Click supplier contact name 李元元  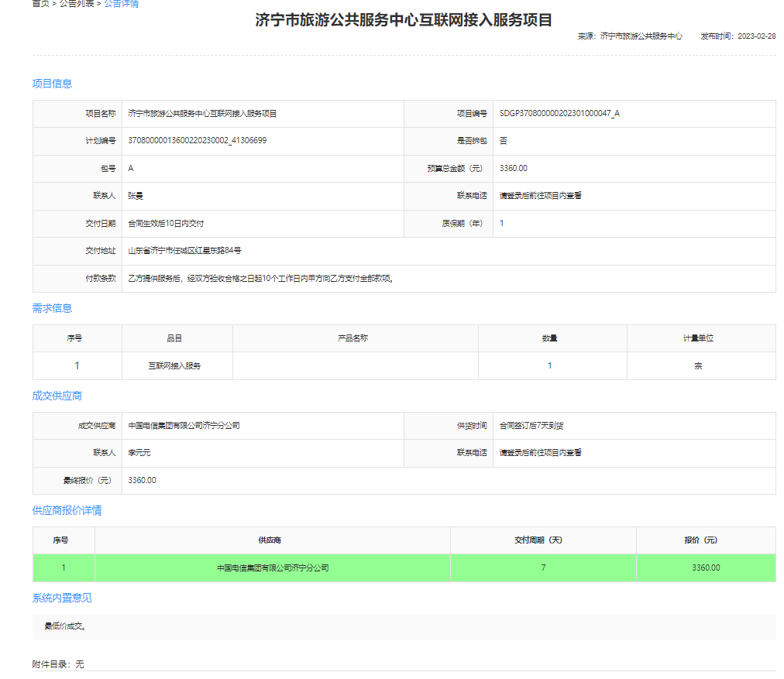[x=139, y=453]
